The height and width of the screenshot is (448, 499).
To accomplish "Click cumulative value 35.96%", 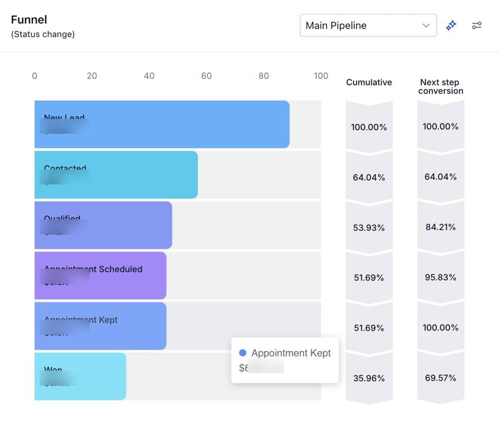I will 369,378.
